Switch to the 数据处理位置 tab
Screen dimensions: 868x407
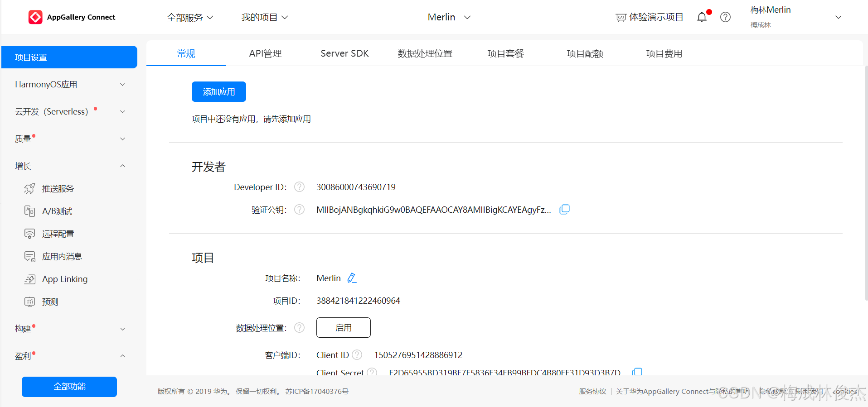click(425, 53)
